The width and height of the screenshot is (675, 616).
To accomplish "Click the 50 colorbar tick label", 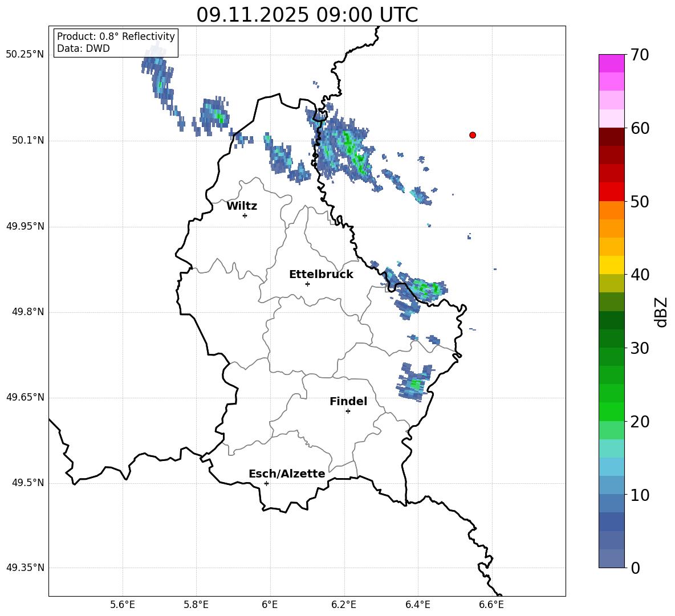I will click(640, 201).
